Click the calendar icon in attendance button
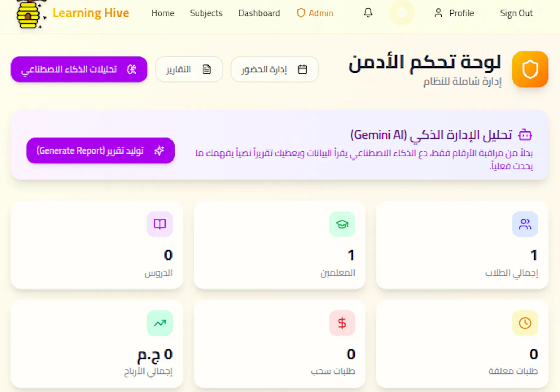The image size is (560, 392). point(302,69)
